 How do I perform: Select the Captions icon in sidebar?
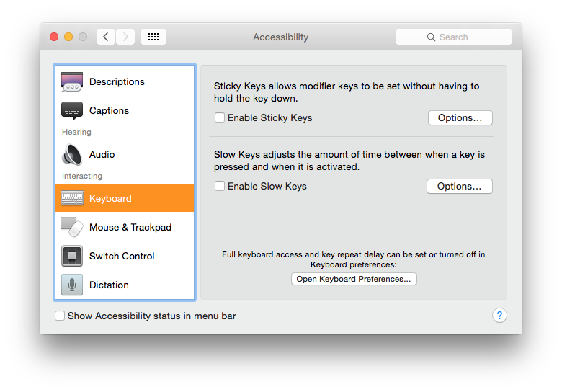click(x=72, y=110)
